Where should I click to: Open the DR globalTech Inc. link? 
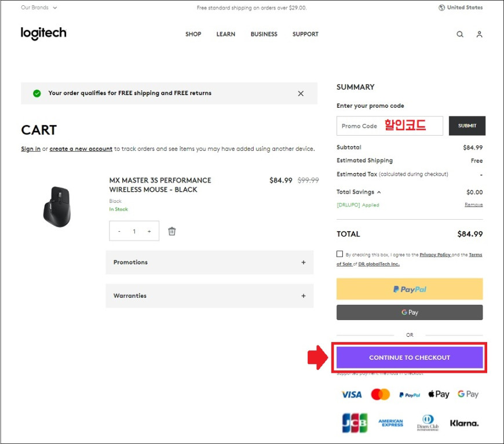379,264
